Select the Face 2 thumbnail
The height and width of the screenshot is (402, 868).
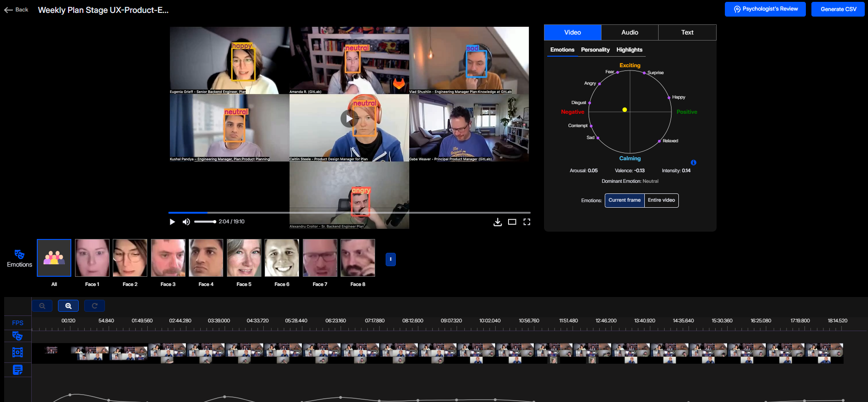(130, 258)
